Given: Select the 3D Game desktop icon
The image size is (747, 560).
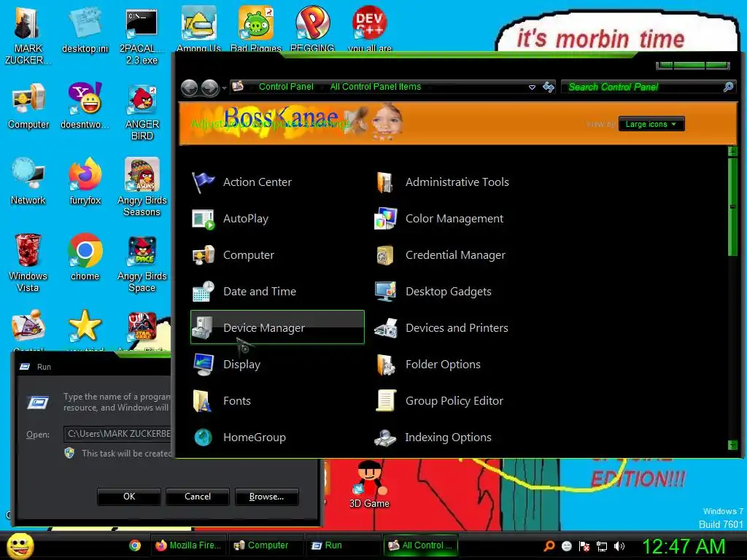Looking at the screenshot, I should (369, 485).
